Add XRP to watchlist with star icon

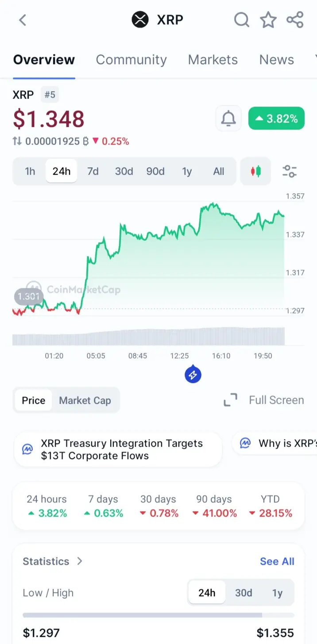click(268, 20)
